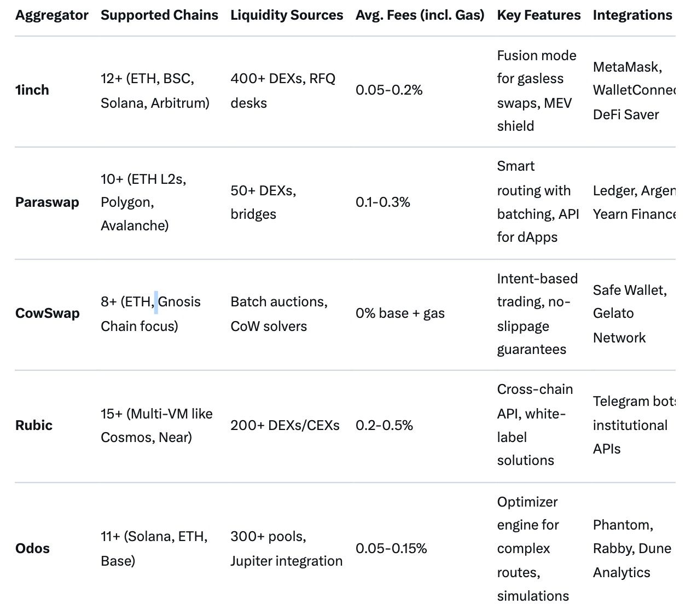Click the 0% base + gas cell
This screenshot has height=616, width=697.
click(400, 313)
